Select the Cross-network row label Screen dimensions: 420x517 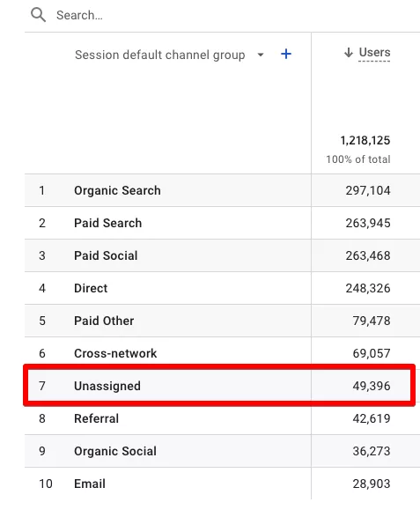(115, 353)
